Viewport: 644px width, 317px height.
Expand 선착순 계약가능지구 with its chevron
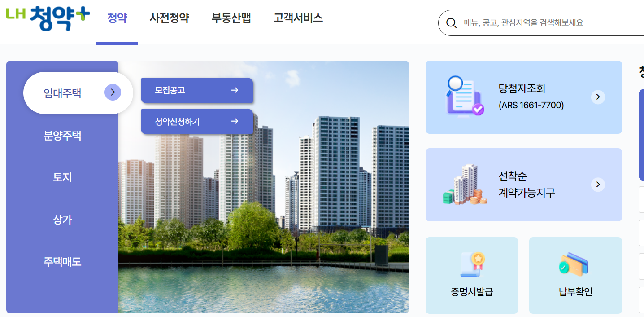pyautogui.click(x=598, y=184)
